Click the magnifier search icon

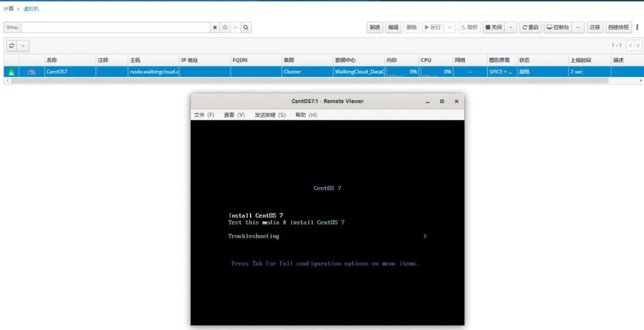coord(246,27)
